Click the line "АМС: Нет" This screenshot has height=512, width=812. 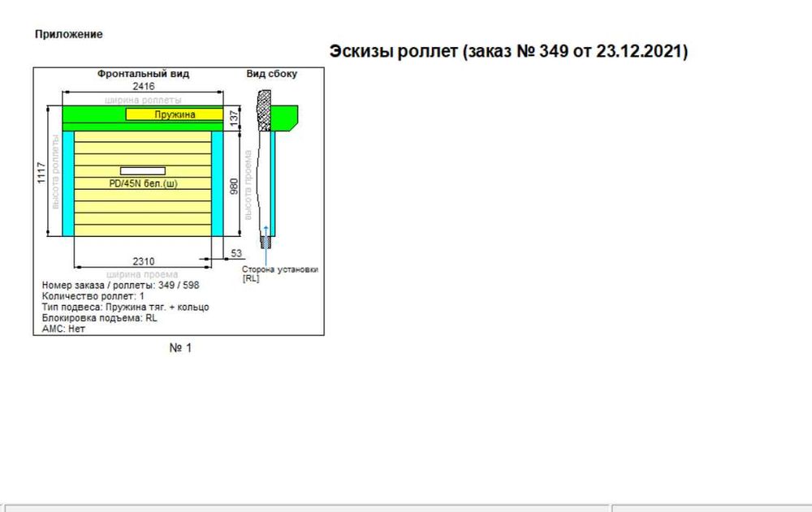63,329
